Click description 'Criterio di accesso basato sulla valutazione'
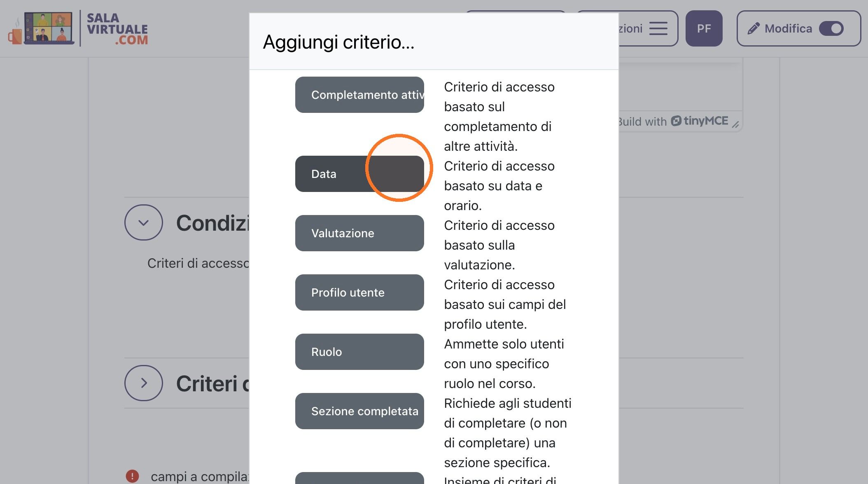 click(x=499, y=245)
